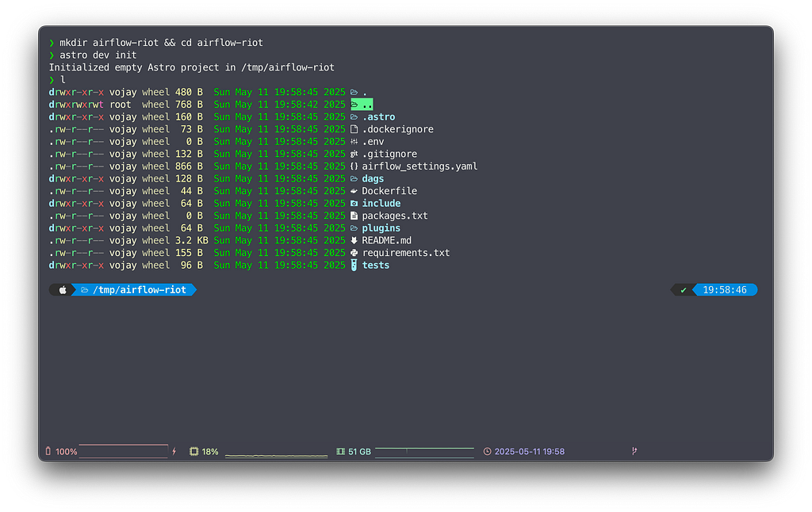Click the git branch icon in status bar

click(x=634, y=452)
